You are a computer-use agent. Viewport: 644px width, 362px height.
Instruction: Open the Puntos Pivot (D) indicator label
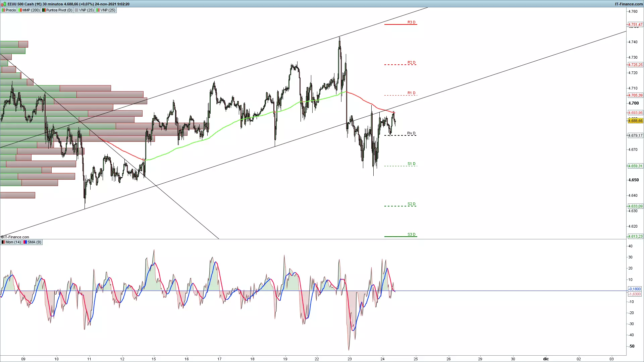(x=57, y=10)
